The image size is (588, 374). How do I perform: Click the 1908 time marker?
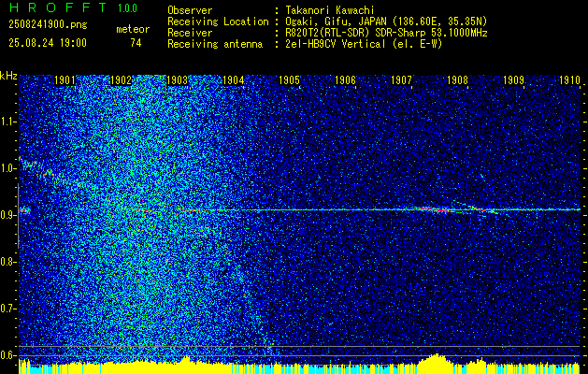[x=457, y=80]
